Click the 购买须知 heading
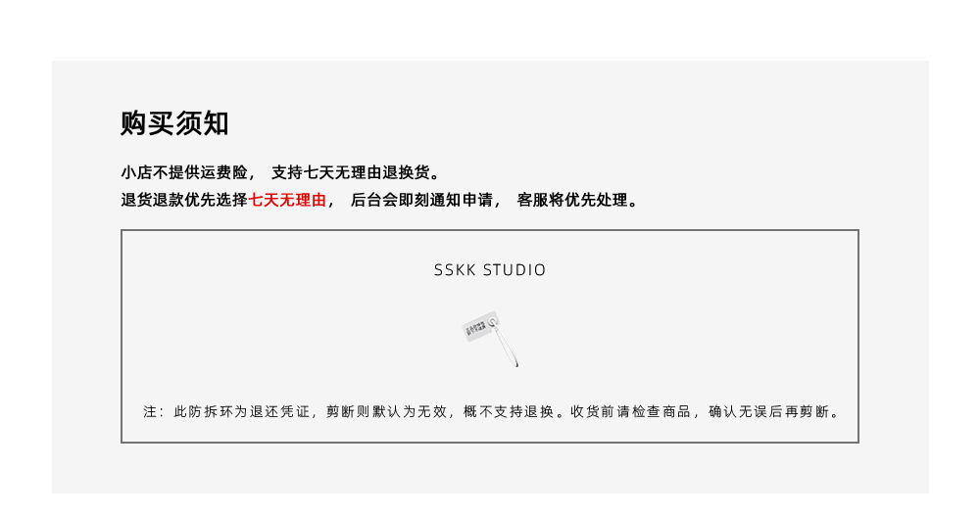Viewport: 980px width, 517px height. coord(174,123)
